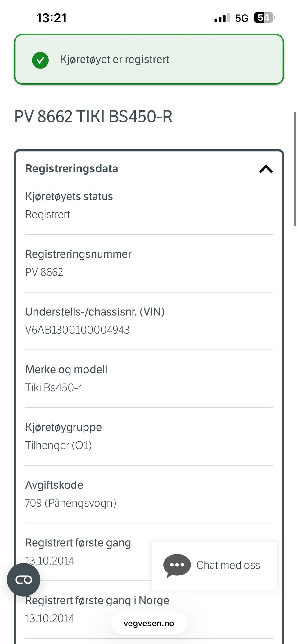
Task: Tap the Registrert status value
Action: (x=47, y=214)
